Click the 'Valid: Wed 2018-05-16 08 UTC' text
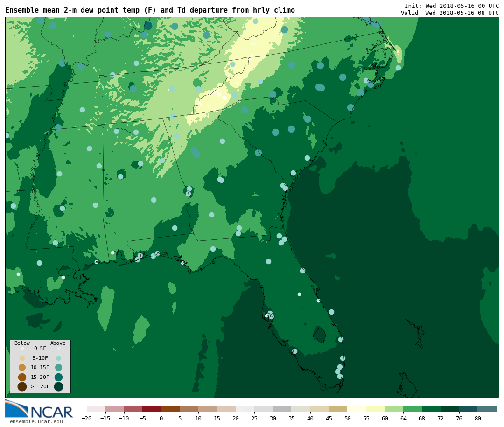 [x=449, y=13]
